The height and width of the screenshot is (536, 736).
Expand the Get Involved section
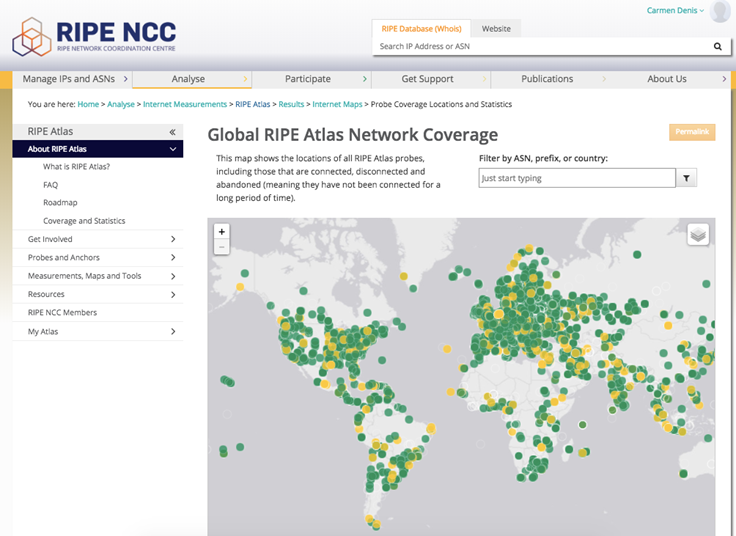173,239
